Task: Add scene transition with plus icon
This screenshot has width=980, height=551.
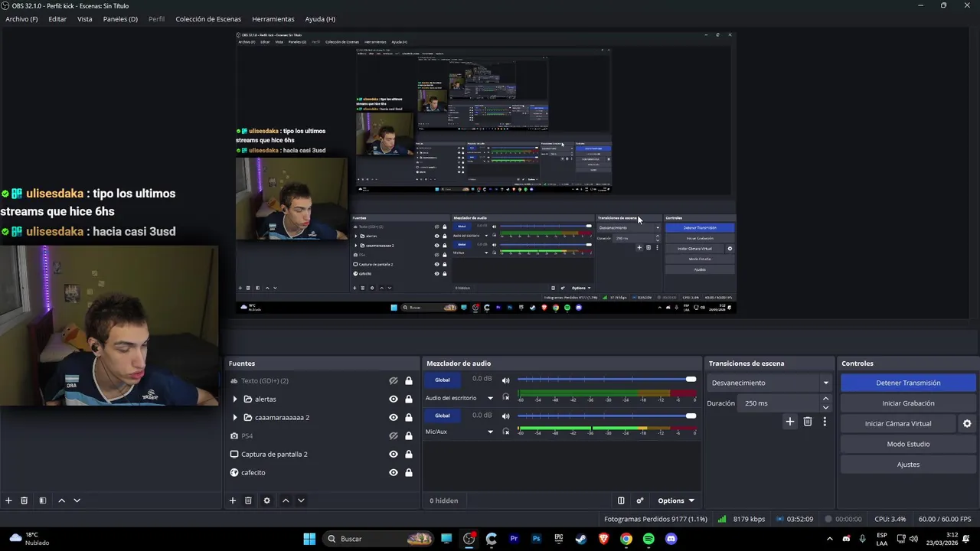Action: point(790,422)
